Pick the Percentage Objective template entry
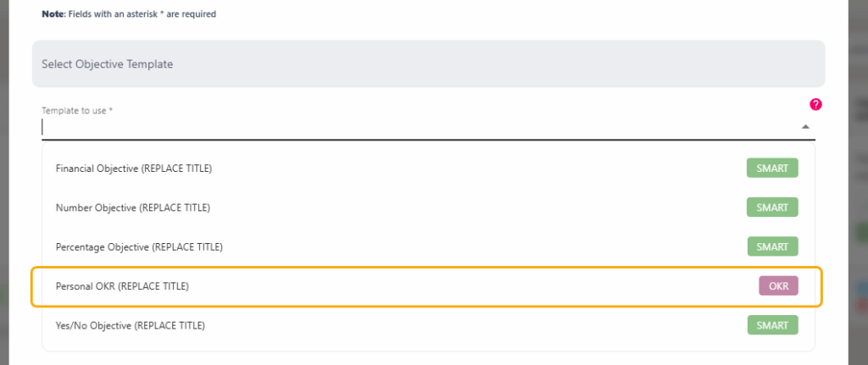 coord(428,246)
